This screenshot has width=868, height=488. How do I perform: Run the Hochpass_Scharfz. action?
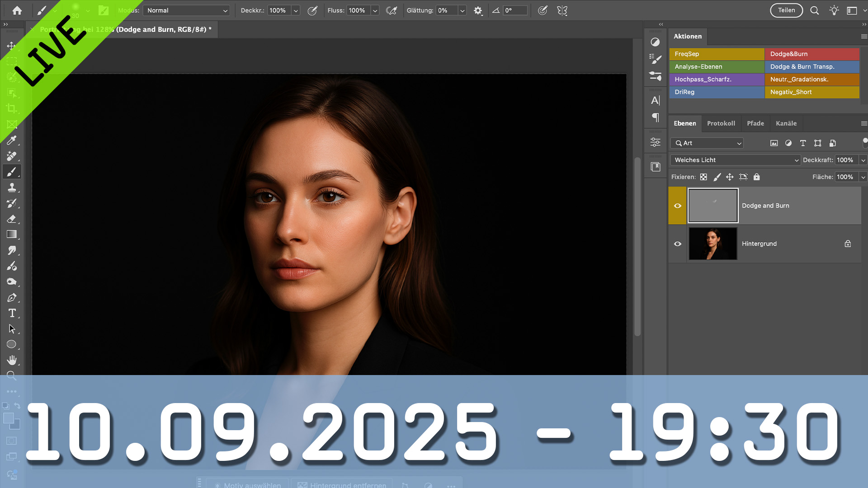click(717, 79)
